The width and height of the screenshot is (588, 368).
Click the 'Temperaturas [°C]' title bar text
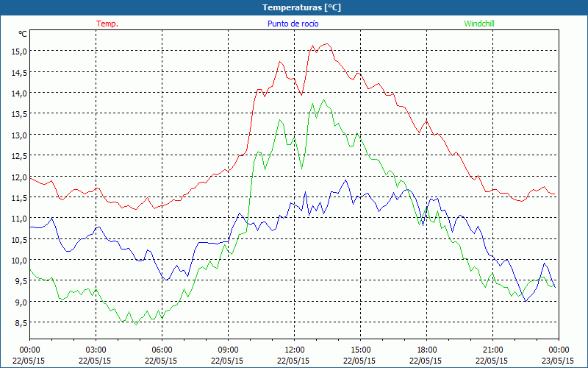[301, 7]
